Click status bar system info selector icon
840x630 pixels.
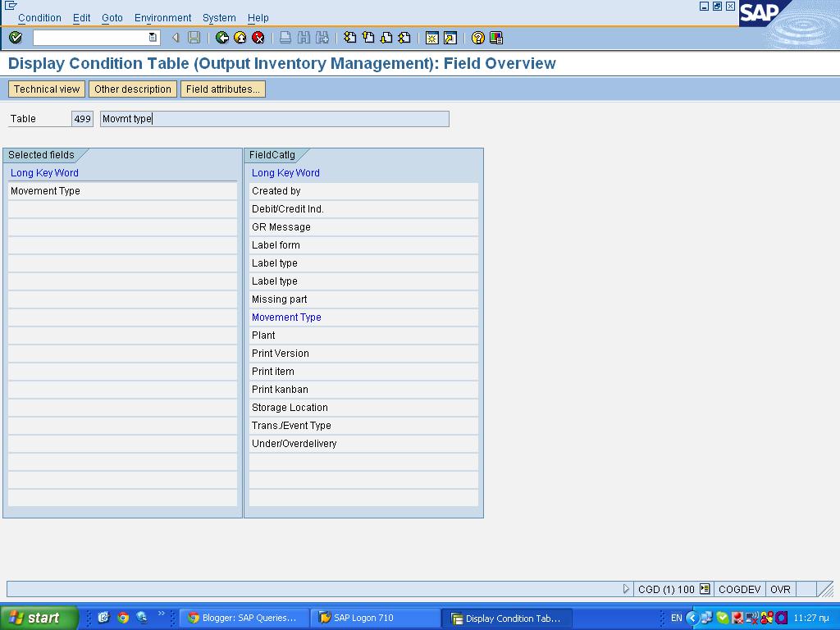(705, 589)
